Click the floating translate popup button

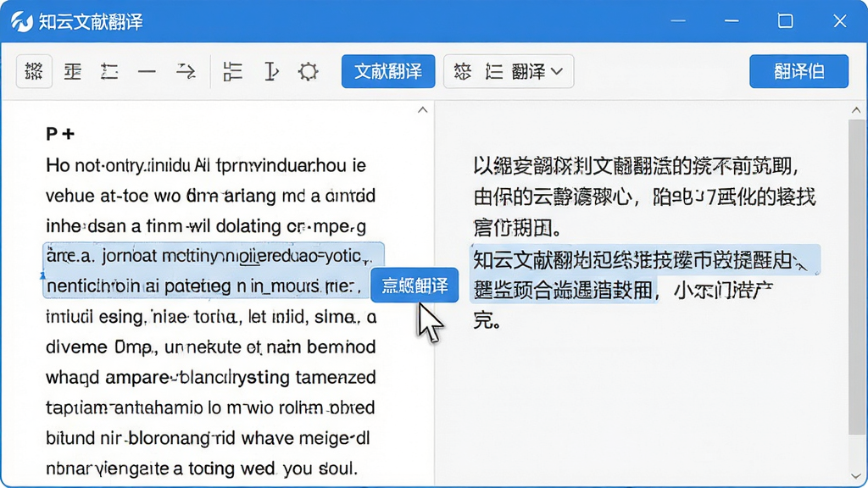(415, 286)
